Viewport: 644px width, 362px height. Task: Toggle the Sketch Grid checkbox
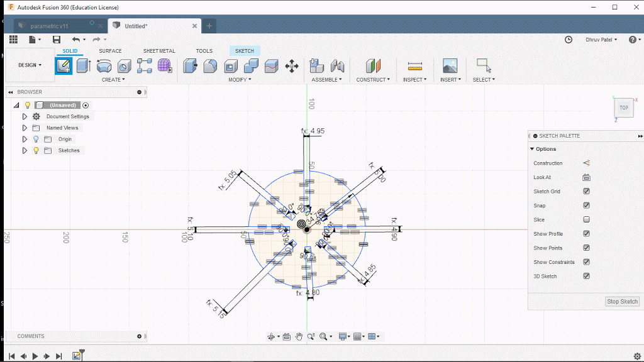click(x=587, y=191)
